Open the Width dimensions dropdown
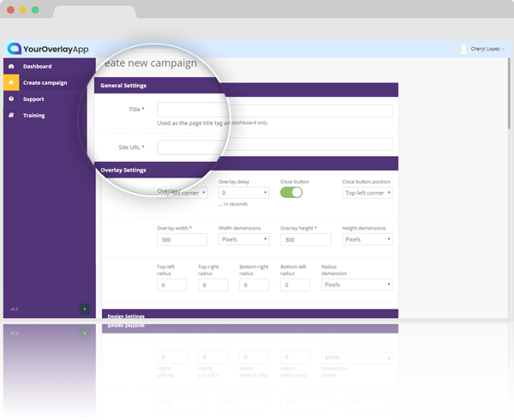514x420 pixels. [x=243, y=240]
